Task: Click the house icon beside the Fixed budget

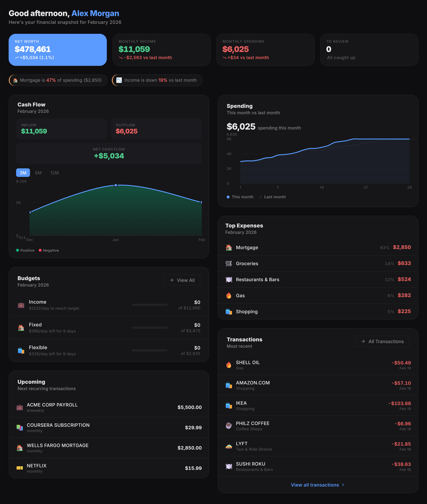Action: [21, 328]
